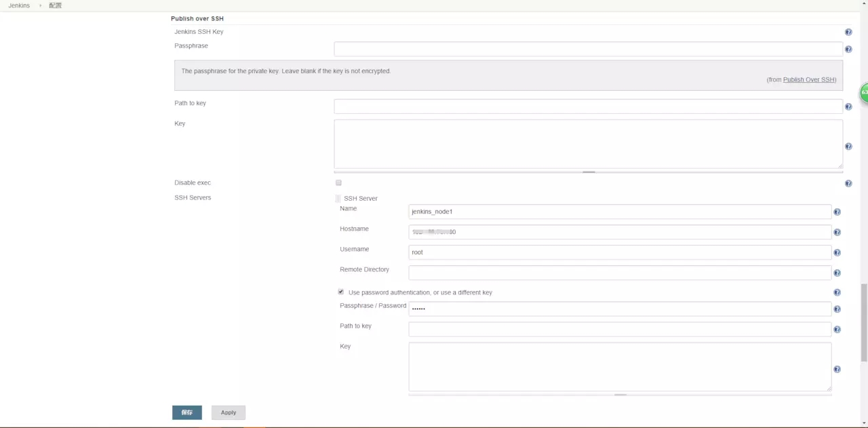Show help for Passphrase / Password field
This screenshot has width=868, height=428.
837,309
